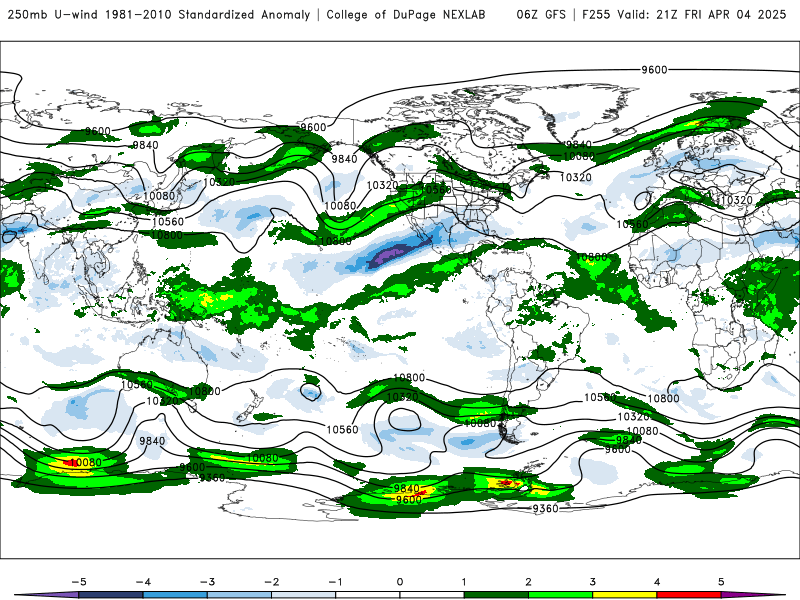Click the 'Valid: 21Z FRI APR 04 2025' text
800x600 pixels.
(x=702, y=14)
